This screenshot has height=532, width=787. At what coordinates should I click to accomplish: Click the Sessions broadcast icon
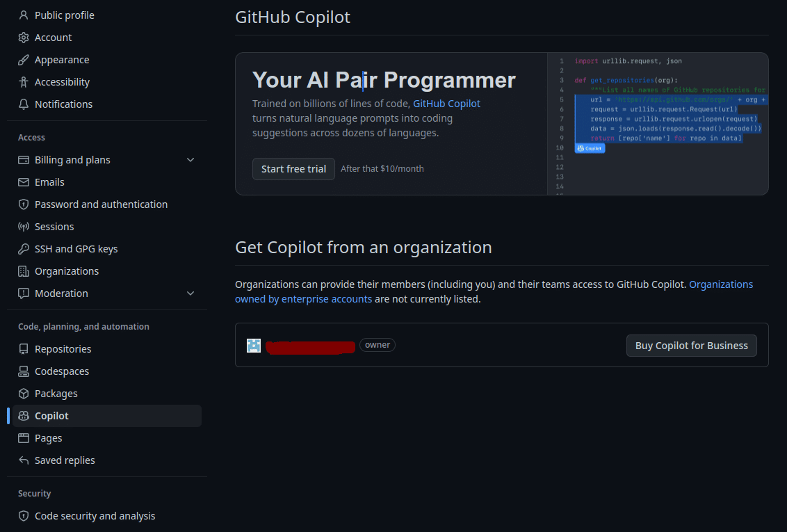[24, 226]
